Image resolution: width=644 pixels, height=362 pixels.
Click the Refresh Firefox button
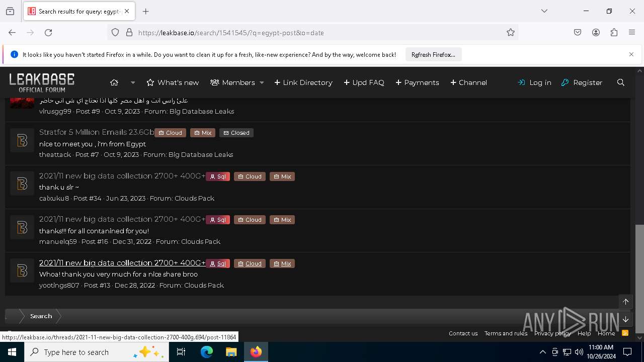[433, 55]
